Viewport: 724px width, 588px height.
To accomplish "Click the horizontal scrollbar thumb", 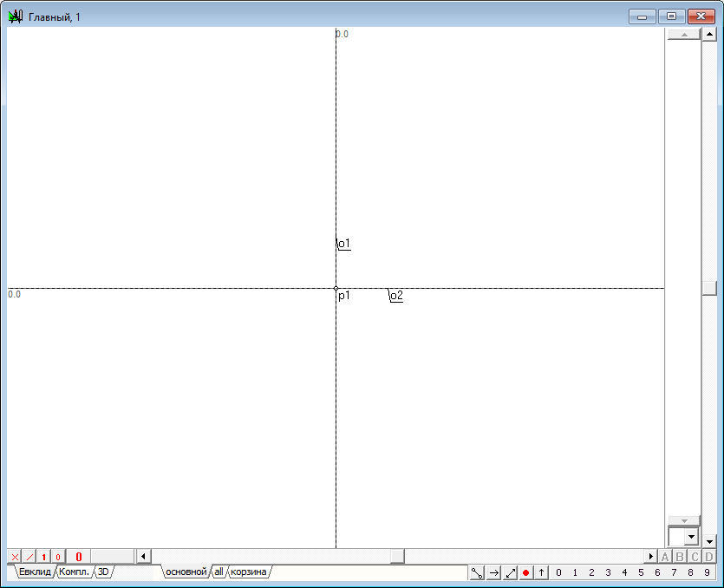I will pos(397,556).
